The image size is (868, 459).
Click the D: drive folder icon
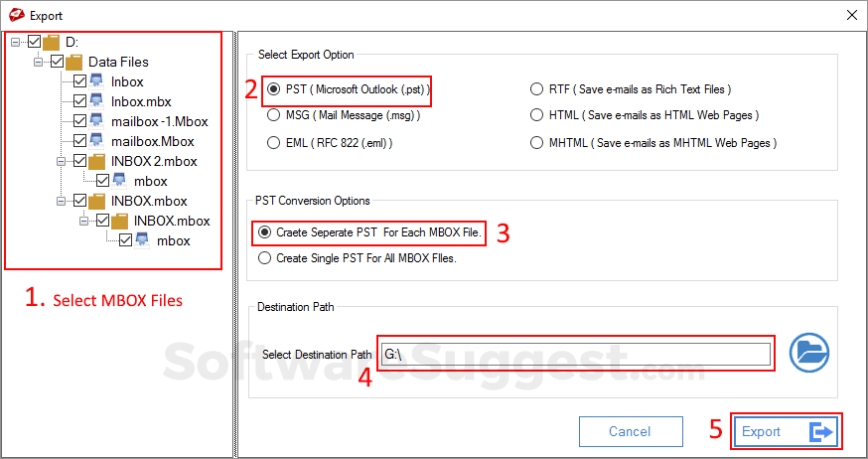(52, 42)
